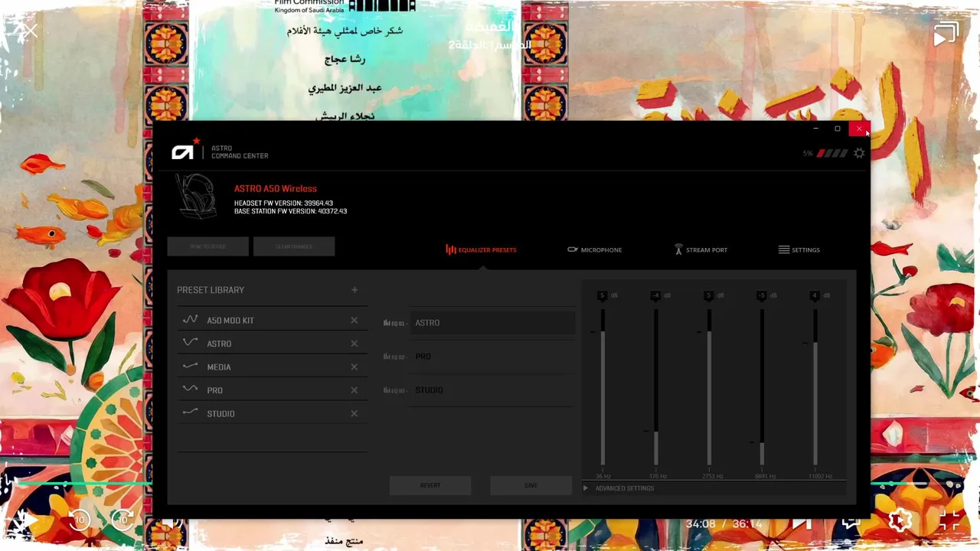This screenshot has width=980, height=551.
Task: Adjust the 2753 Hz band slider
Action: pyautogui.click(x=709, y=386)
